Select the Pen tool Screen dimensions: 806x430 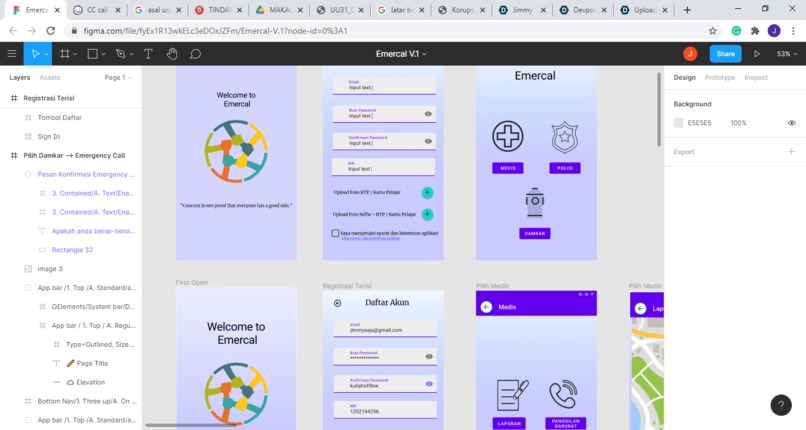click(x=121, y=53)
